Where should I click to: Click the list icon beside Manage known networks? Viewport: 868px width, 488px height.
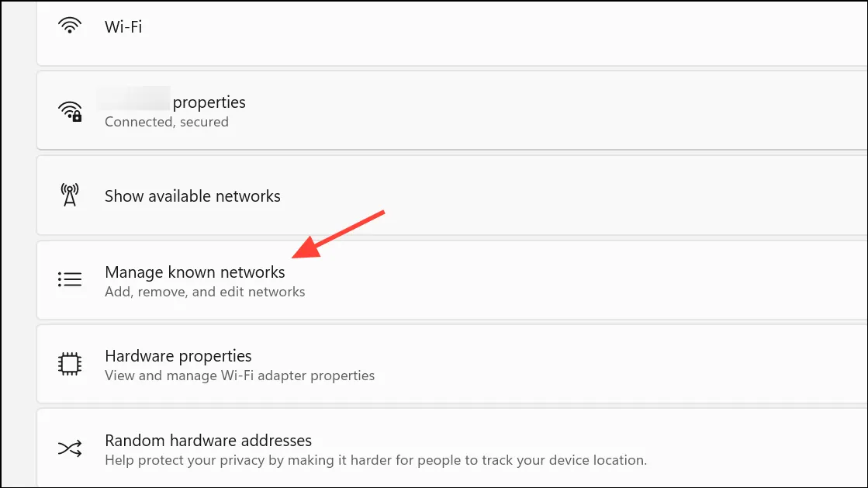(70, 279)
